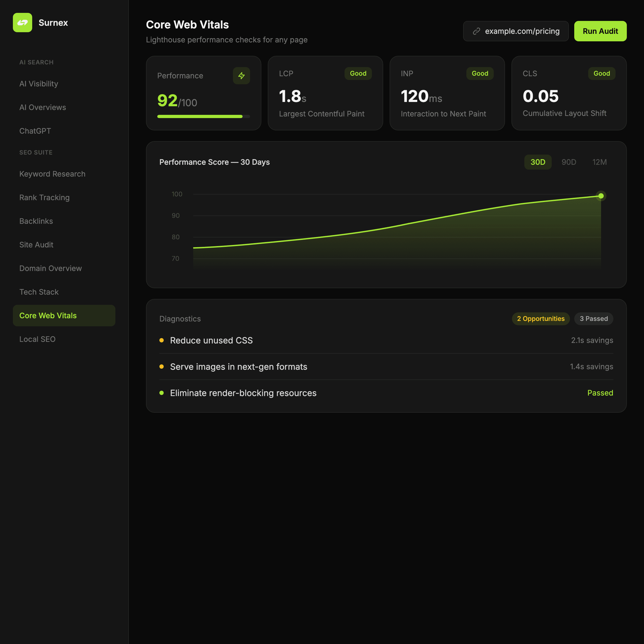Switch the chart to 12M range
This screenshot has height=644, width=644.
(x=599, y=162)
